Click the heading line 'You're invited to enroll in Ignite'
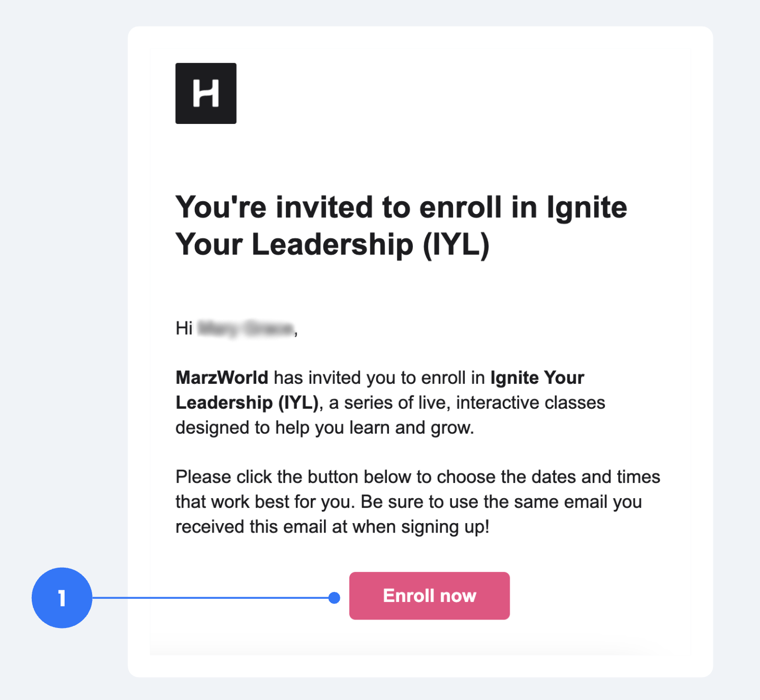The height and width of the screenshot is (700, 760). click(401, 207)
